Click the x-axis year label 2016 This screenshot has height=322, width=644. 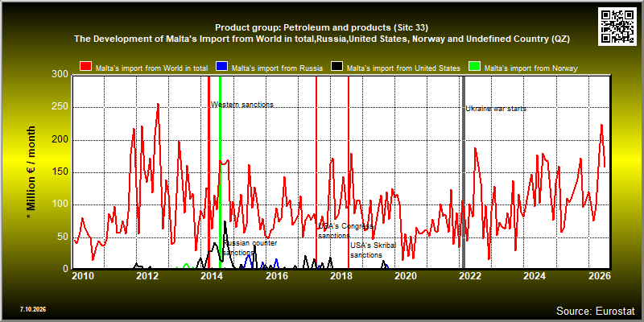[x=276, y=275]
